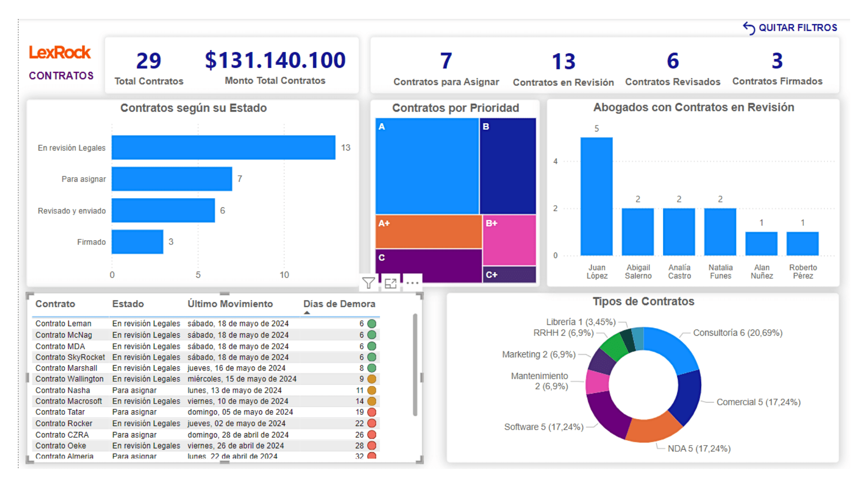Open focus mode for the contracts table
The height and width of the screenshot is (488, 868).
tap(390, 283)
